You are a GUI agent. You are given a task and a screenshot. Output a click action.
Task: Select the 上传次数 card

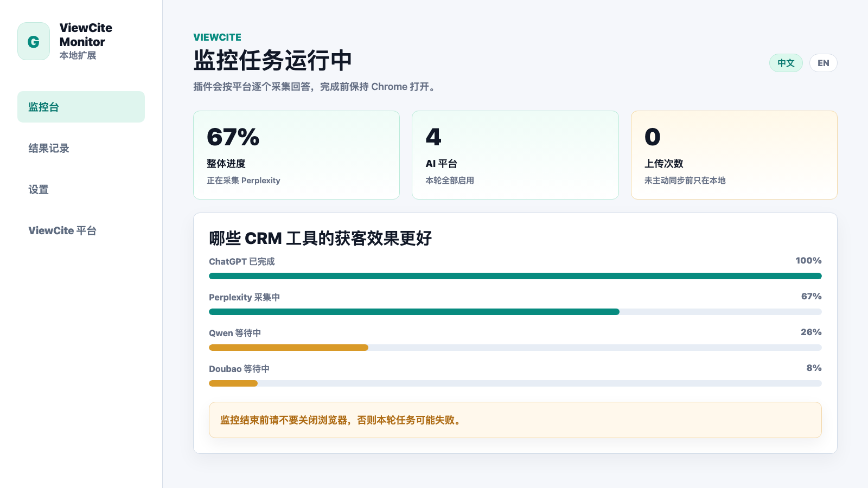click(734, 155)
